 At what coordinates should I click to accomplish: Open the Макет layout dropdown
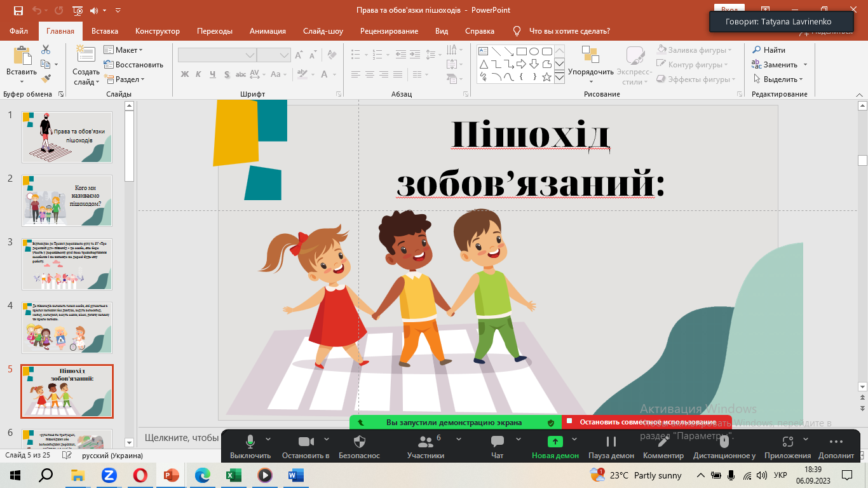(123, 50)
